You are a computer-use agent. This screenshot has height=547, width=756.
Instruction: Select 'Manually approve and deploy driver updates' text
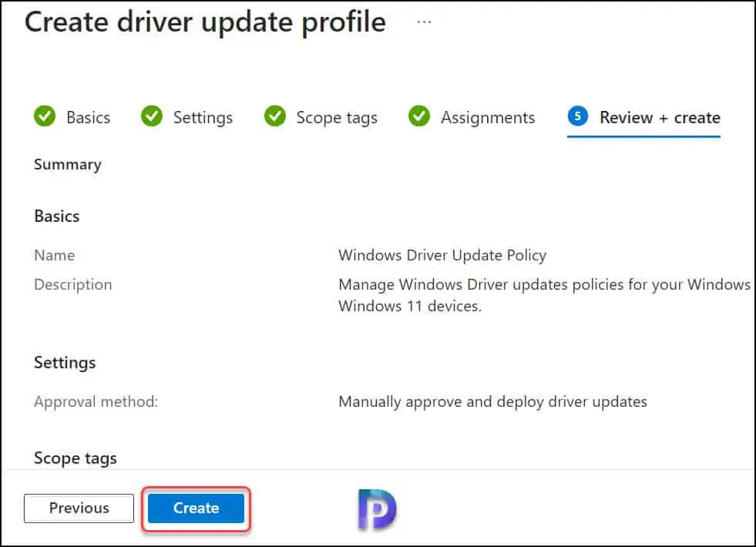(x=492, y=401)
